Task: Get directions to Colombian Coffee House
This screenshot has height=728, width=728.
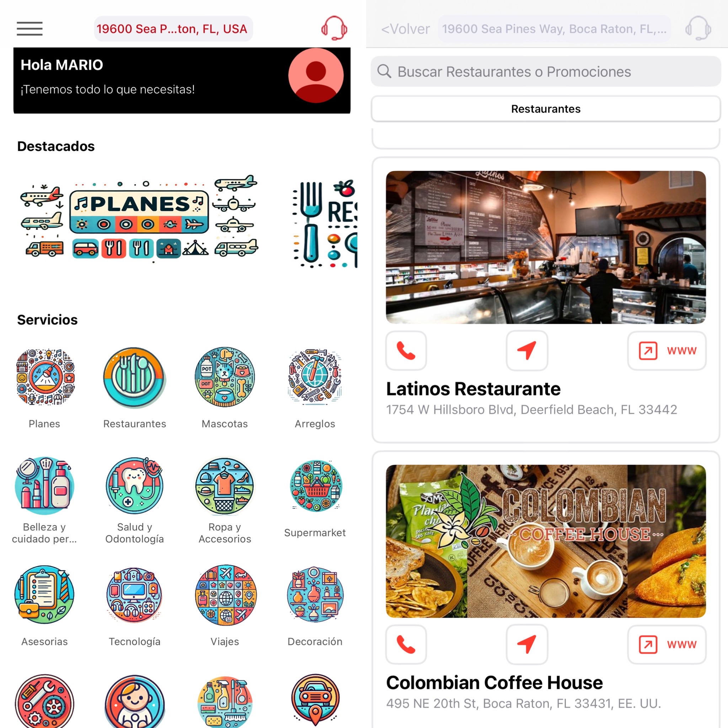Action: coord(527,644)
